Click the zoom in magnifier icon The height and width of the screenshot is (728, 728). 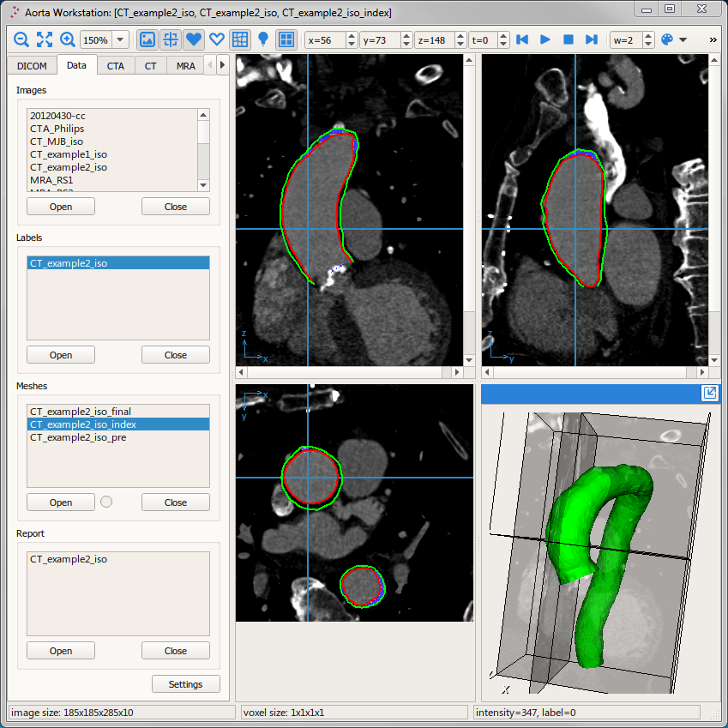(x=68, y=39)
